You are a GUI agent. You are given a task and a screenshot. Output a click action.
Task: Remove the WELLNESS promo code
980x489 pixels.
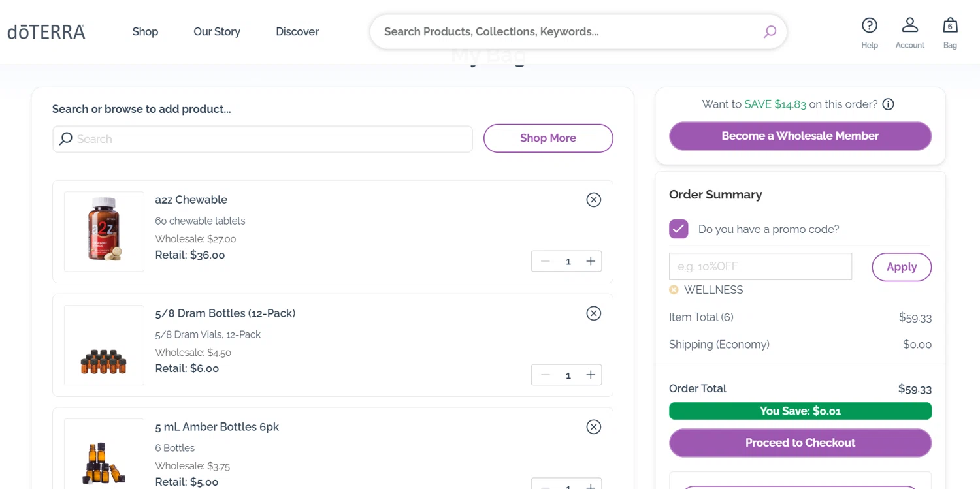pyautogui.click(x=674, y=290)
